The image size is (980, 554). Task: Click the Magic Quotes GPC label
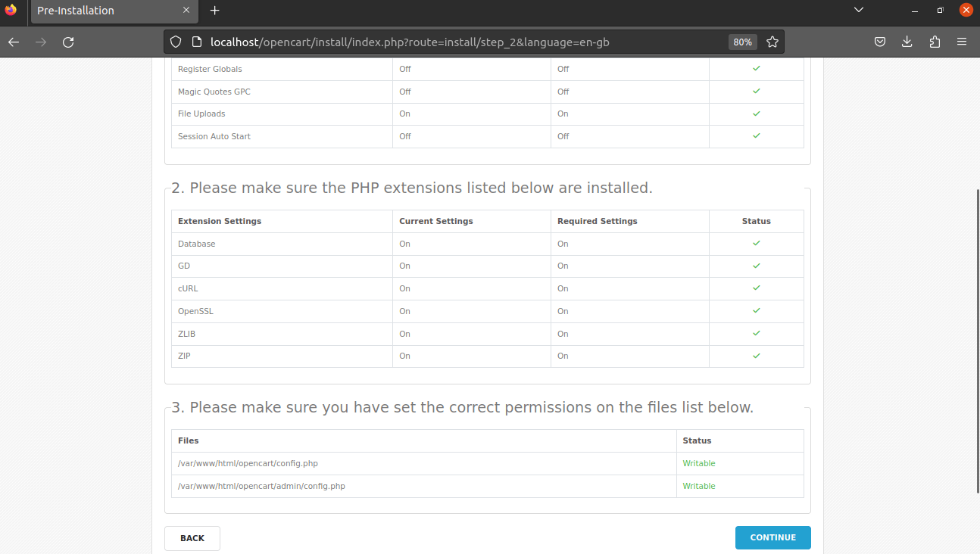pos(214,92)
